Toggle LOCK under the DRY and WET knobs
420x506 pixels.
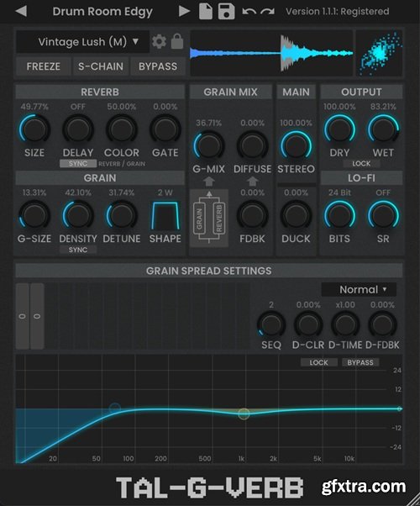361,164
